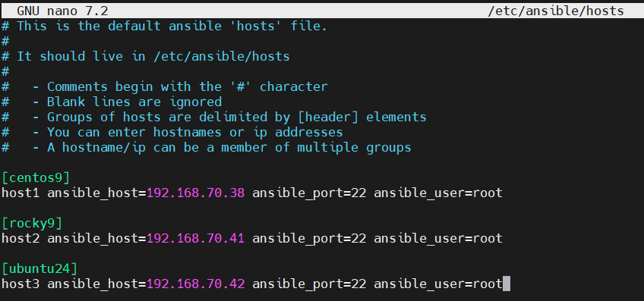Click the 'Groups of hosts are delimited' comment line
Screen dimensions: 644x301
click(x=214, y=118)
